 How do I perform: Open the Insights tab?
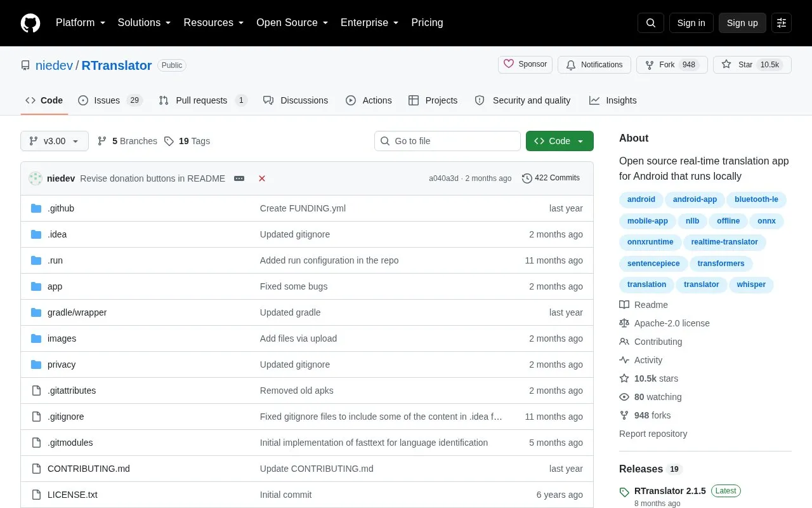coord(613,100)
